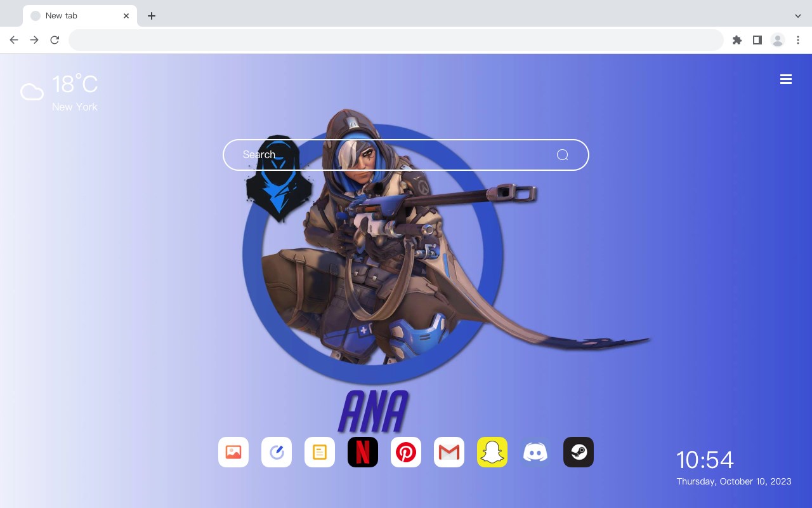Open a new tab with plus button
The image size is (812, 508).
point(151,16)
